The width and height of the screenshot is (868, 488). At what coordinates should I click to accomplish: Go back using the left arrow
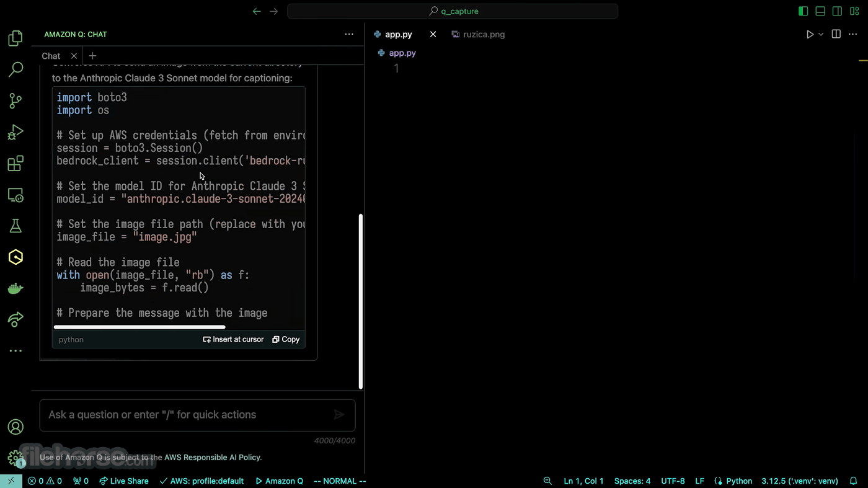[x=257, y=11]
